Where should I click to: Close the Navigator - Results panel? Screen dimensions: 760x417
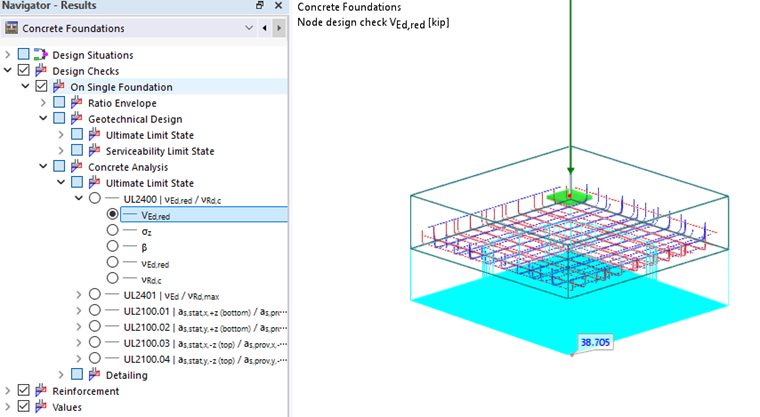(278, 5)
